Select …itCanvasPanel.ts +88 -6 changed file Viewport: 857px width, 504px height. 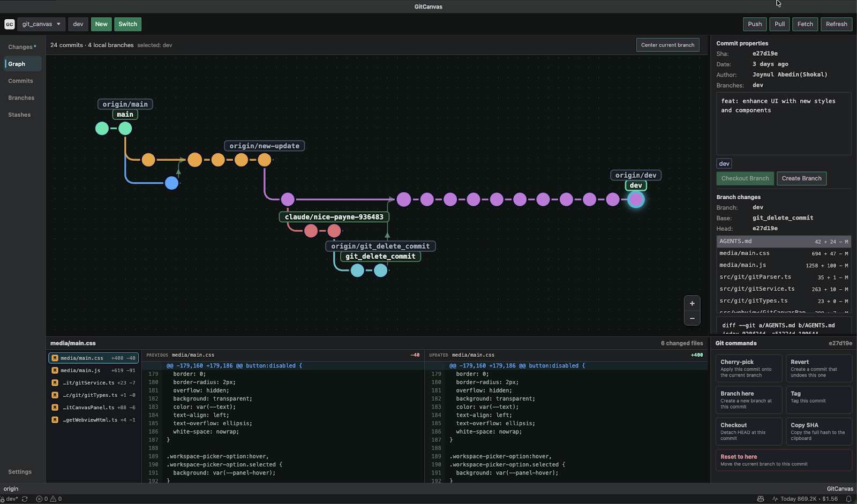[94, 408]
